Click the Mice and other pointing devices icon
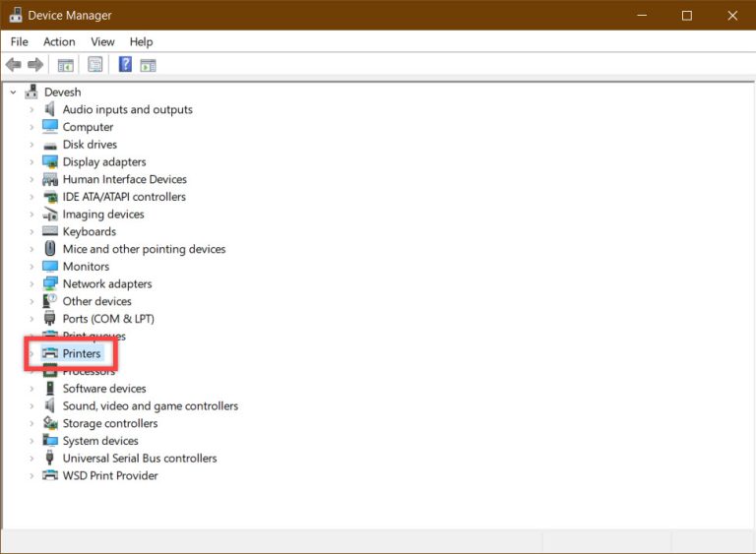Viewport: 756px width, 554px height. (49, 249)
